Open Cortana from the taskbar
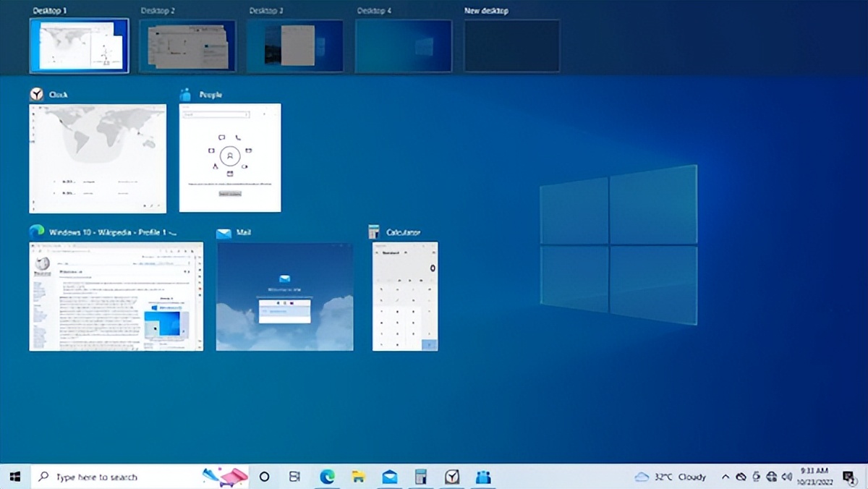 pos(264,477)
